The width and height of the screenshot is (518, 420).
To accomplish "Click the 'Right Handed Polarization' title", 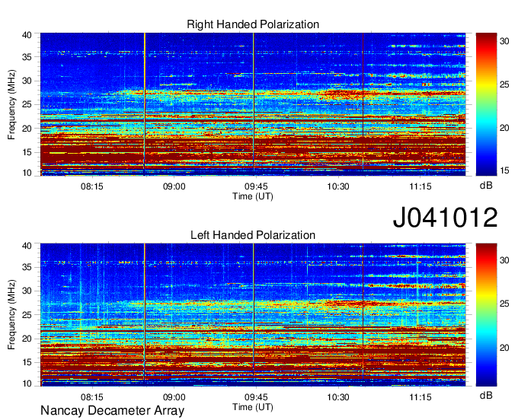I will pyautogui.click(x=253, y=24).
